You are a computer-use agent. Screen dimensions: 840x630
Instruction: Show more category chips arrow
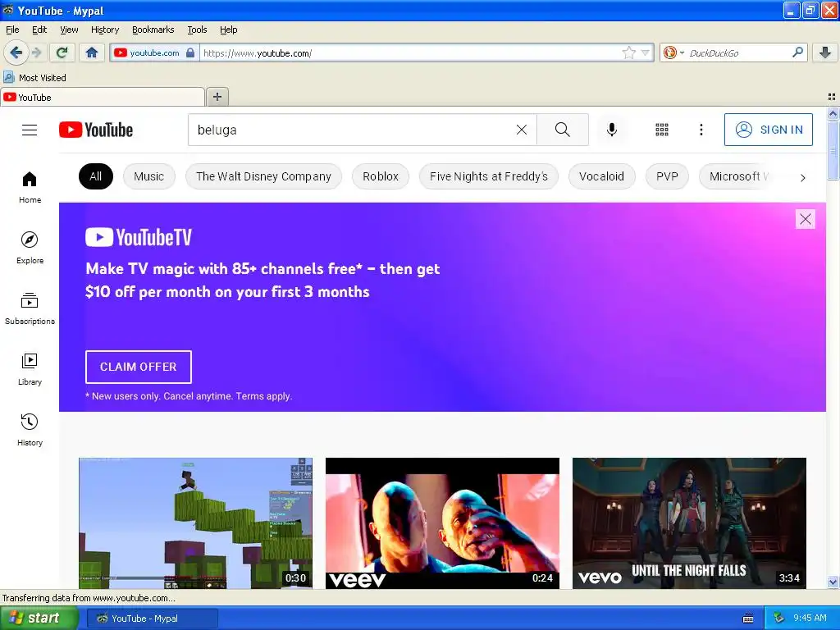pos(802,177)
